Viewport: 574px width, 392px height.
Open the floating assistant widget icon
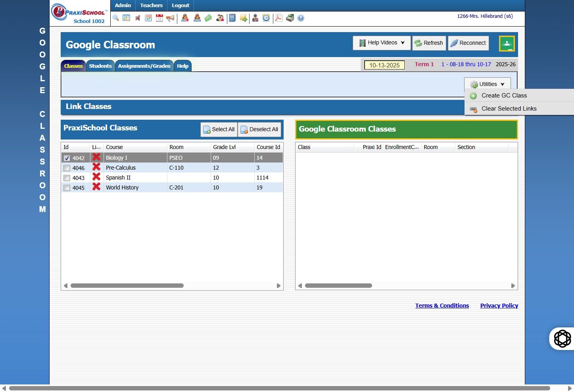tap(562, 338)
